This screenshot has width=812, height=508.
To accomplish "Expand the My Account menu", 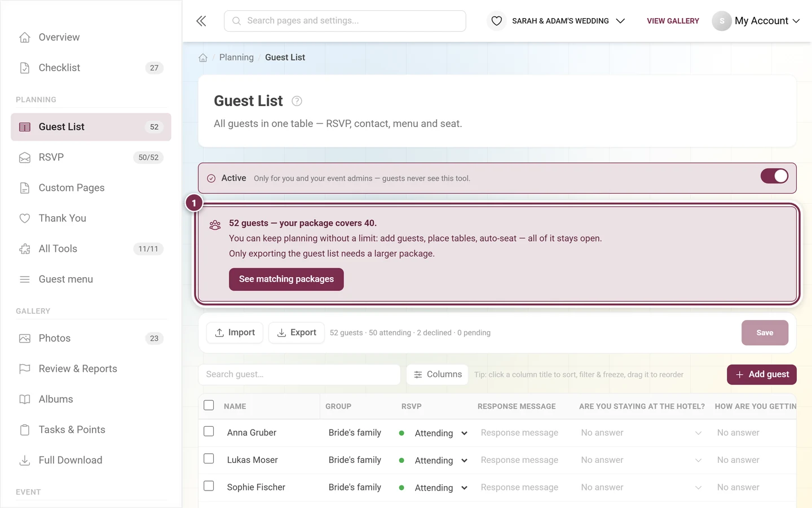I will 767,21.
